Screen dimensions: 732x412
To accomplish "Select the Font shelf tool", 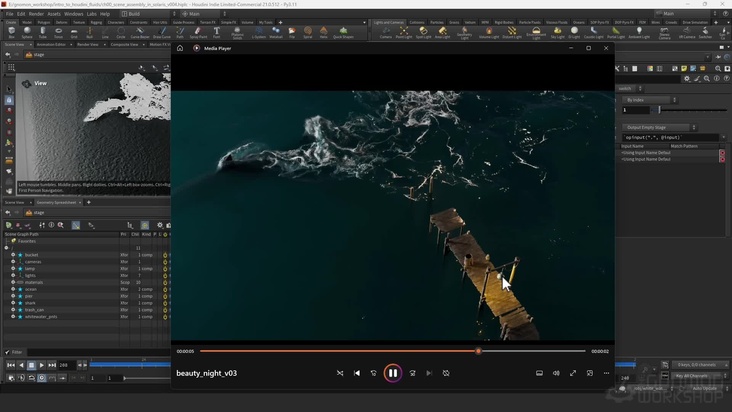I will click(217, 32).
